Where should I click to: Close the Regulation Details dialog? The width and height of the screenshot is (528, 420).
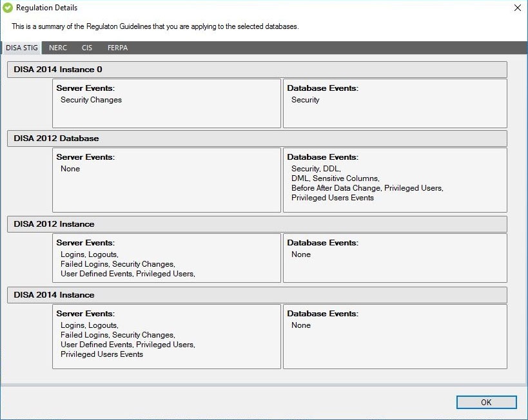(x=517, y=8)
